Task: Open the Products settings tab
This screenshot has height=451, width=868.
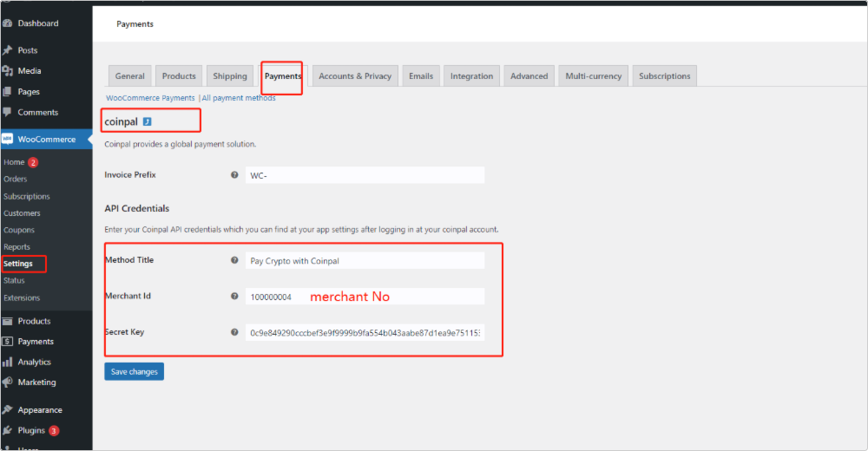Action: tap(179, 76)
